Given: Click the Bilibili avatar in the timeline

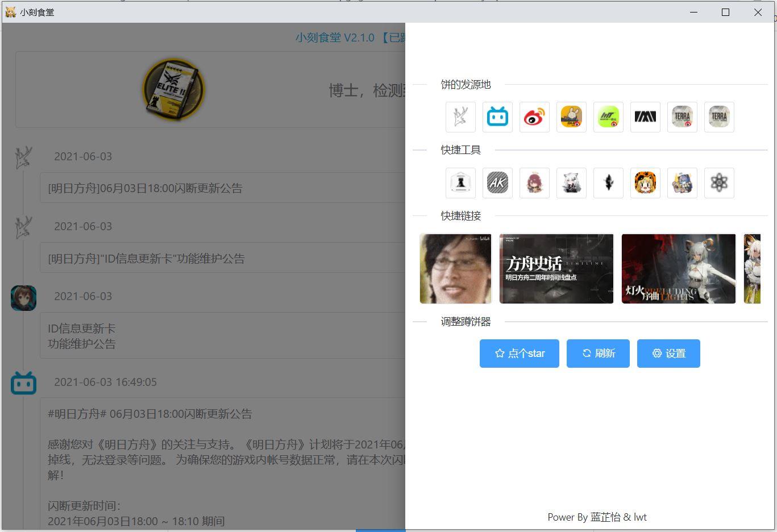Looking at the screenshot, I should click(x=23, y=383).
